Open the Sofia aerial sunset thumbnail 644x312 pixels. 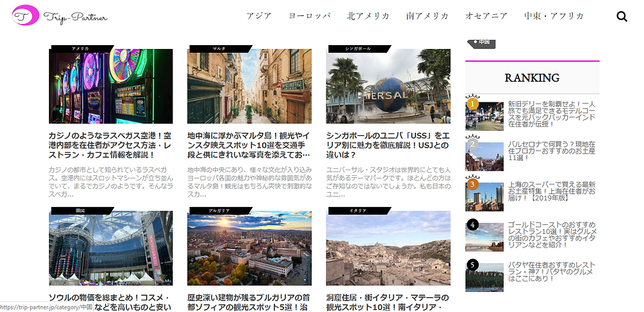pyautogui.click(x=249, y=248)
